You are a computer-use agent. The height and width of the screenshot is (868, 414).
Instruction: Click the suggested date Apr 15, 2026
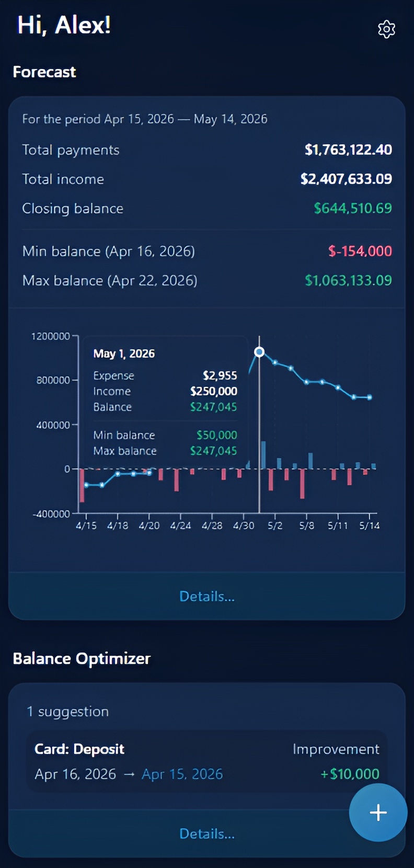tap(182, 774)
